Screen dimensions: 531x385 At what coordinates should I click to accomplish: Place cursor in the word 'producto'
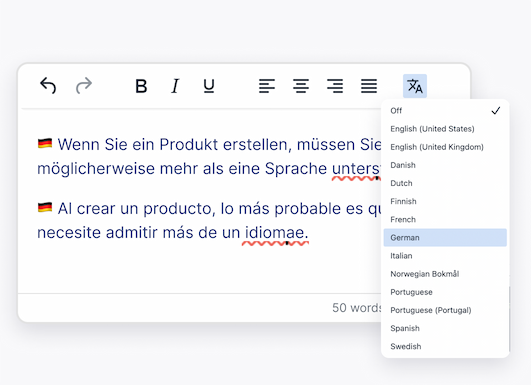pos(179,210)
